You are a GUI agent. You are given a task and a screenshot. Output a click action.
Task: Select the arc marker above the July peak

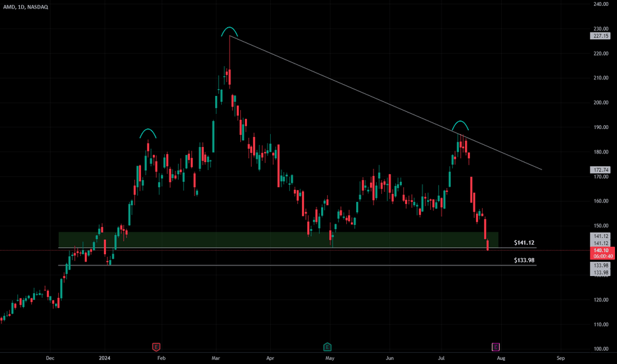(460, 125)
